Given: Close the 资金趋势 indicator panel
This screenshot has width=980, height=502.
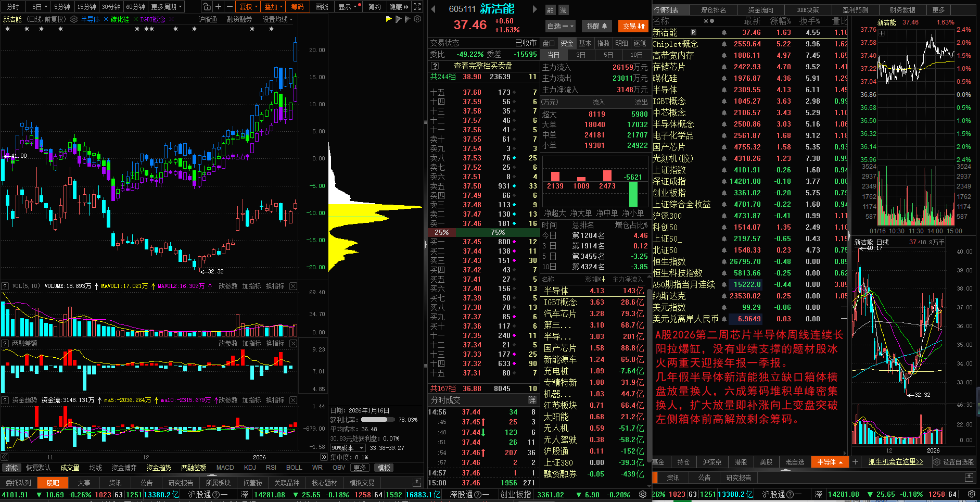Looking at the screenshot, I should 293,400.
